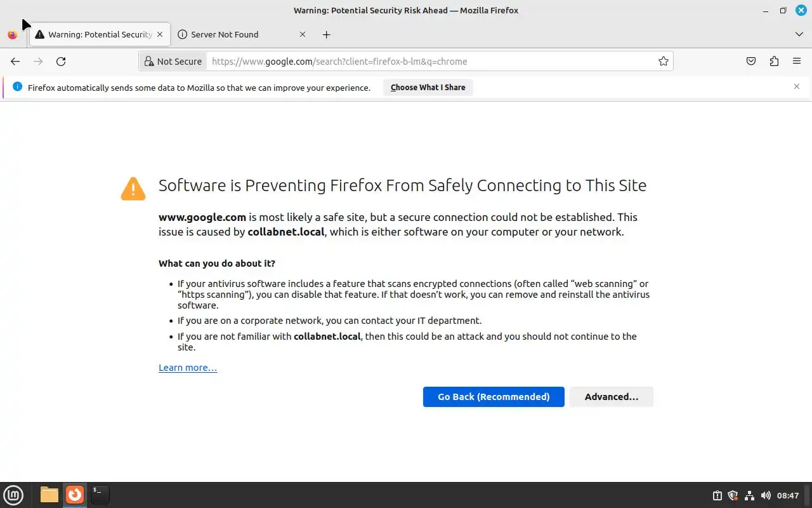This screenshot has height=508, width=812.
Task: Open the Firefox application menu
Action: point(797,62)
